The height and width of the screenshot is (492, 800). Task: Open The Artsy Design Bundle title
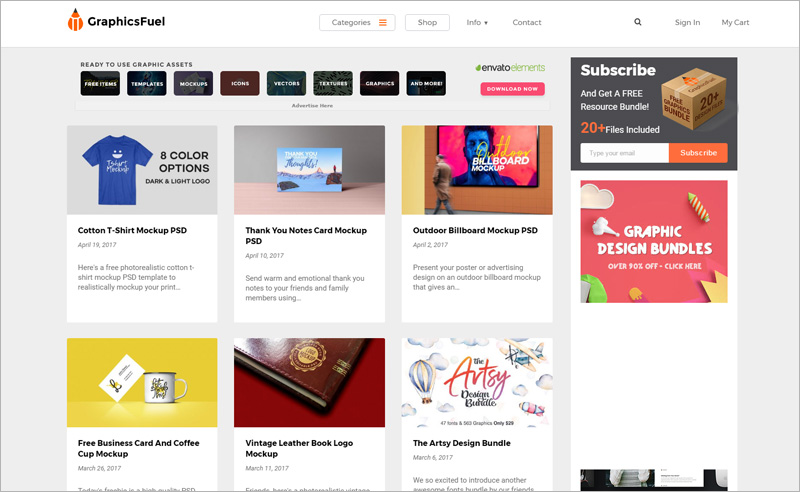[x=462, y=443]
